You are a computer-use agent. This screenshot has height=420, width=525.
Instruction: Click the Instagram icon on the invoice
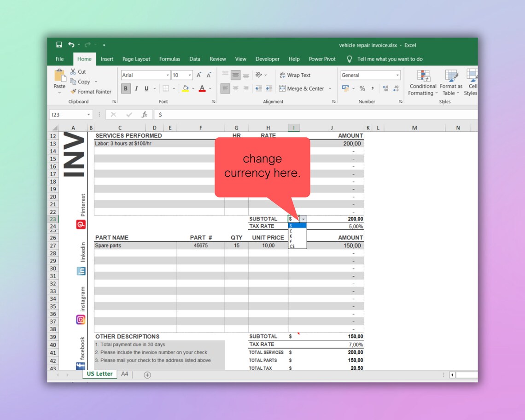click(x=81, y=319)
